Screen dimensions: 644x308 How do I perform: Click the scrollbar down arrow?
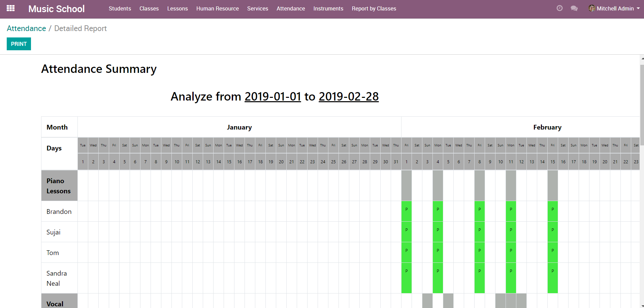coord(642,306)
